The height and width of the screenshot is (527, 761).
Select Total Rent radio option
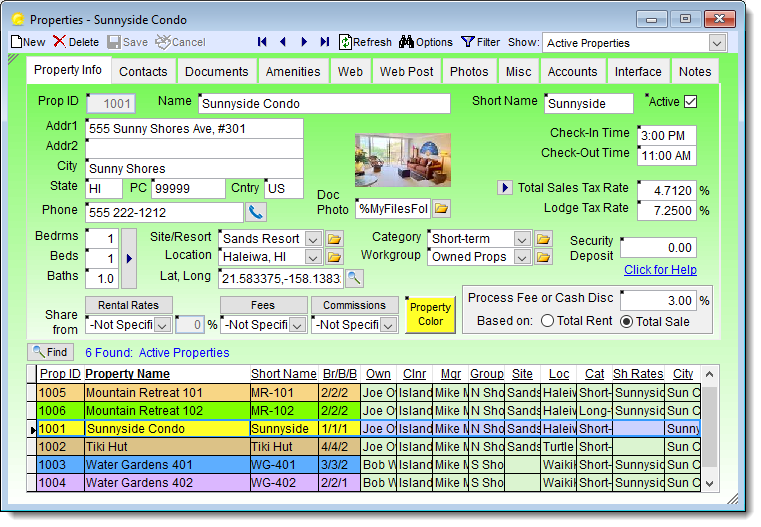(x=547, y=321)
